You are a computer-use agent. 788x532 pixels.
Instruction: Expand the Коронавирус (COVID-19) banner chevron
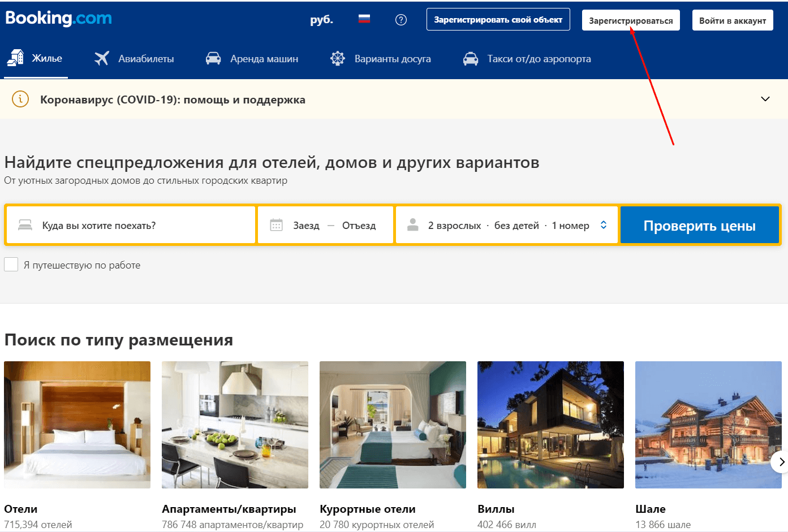(x=765, y=99)
